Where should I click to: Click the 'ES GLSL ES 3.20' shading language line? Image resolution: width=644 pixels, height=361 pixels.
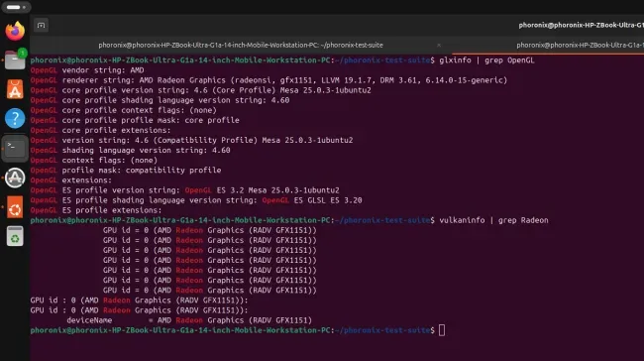(x=196, y=200)
